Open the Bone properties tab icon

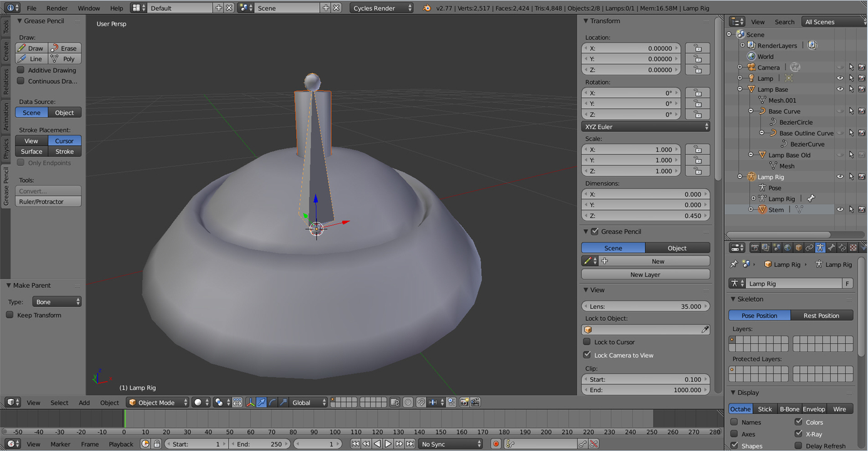pyautogui.click(x=831, y=248)
